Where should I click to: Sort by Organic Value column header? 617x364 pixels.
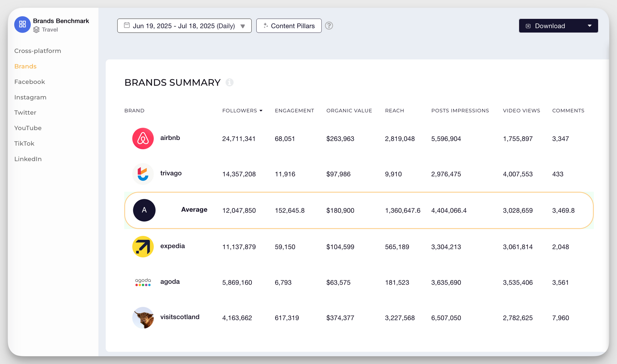(349, 111)
